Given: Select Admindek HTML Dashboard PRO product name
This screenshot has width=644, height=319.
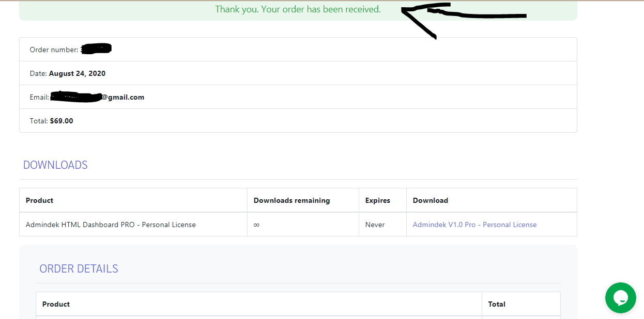Looking at the screenshot, I should pyautogui.click(x=111, y=225).
